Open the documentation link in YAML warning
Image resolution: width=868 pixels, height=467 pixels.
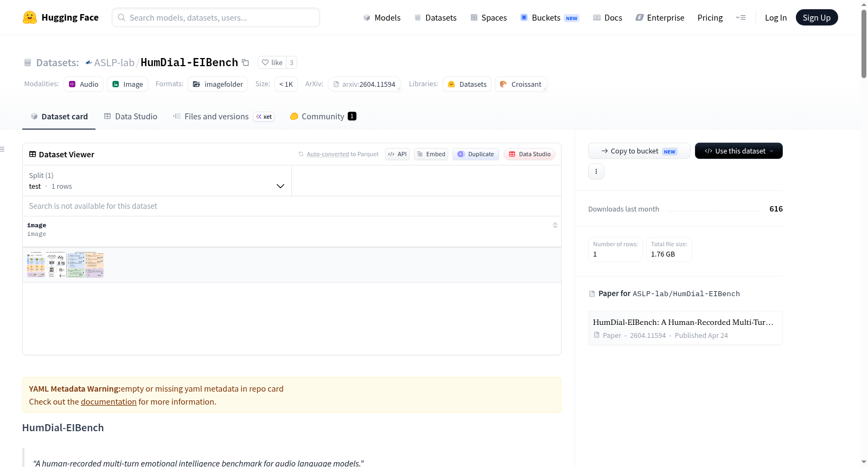click(108, 402)
